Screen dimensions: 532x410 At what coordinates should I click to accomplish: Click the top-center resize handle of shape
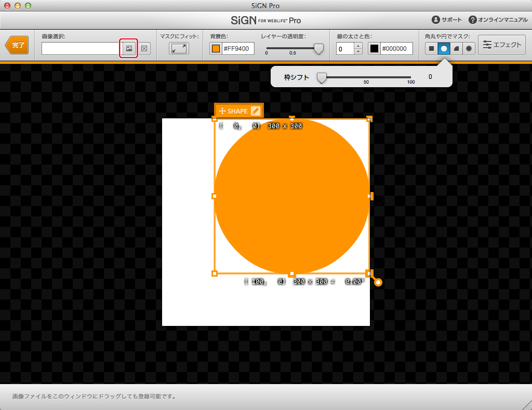(x=292, y=119)
